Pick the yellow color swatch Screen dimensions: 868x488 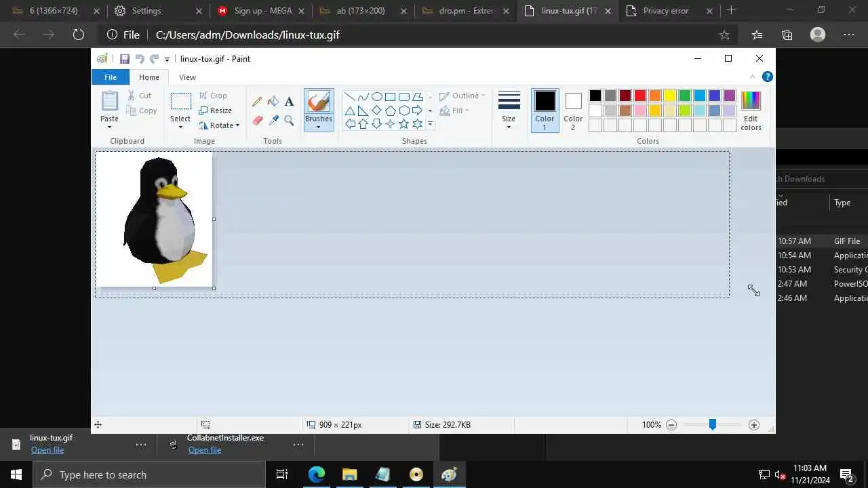coord(670,96)
